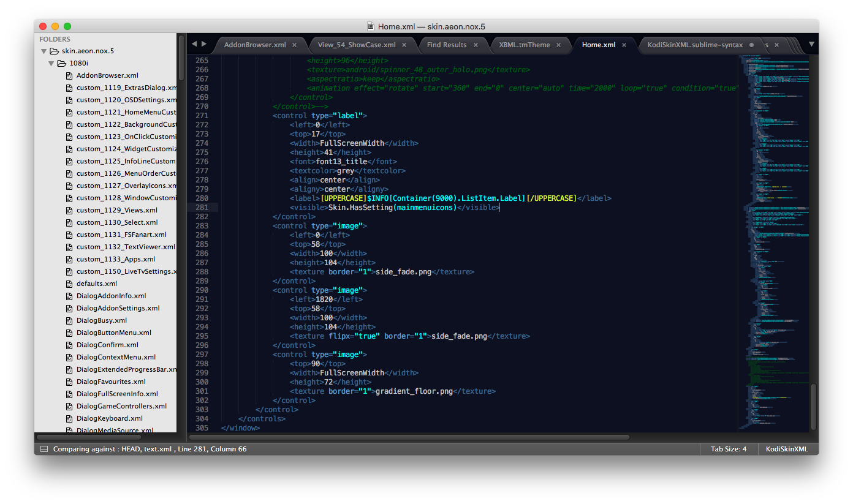Open custom_1150_LiveTvSettings file
This screenshot has width=853, height=504.
126,271
